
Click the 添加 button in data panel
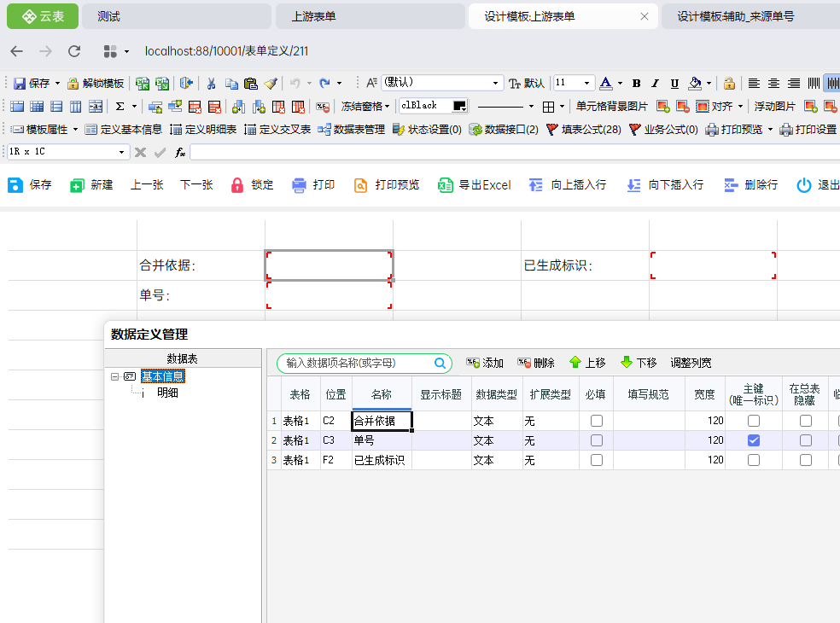click(x=485, y=363)
